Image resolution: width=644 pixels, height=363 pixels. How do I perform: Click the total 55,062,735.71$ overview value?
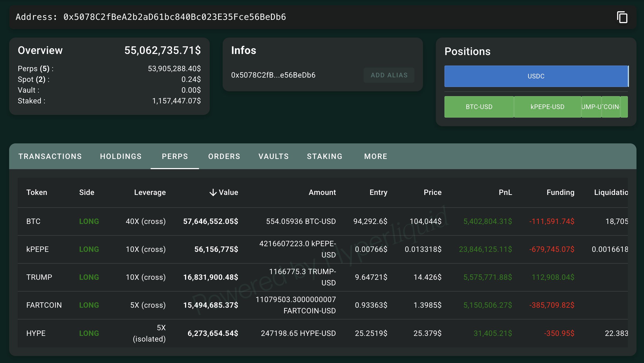pos(162,50)
